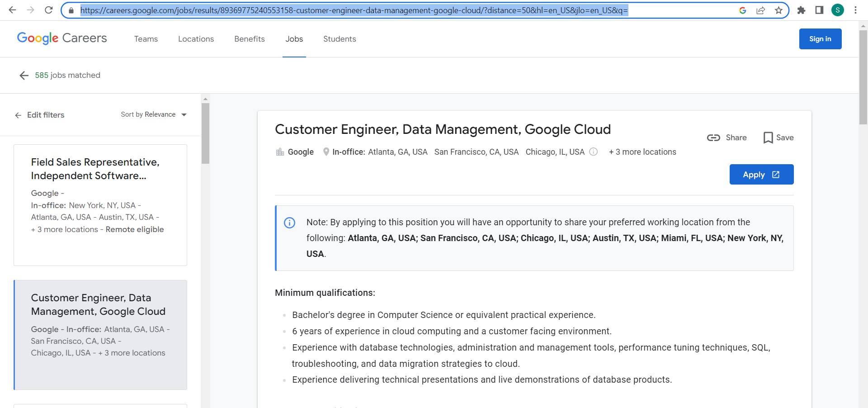Click the Sign in button
Screen dimensions: 868x408
(820, 39)
